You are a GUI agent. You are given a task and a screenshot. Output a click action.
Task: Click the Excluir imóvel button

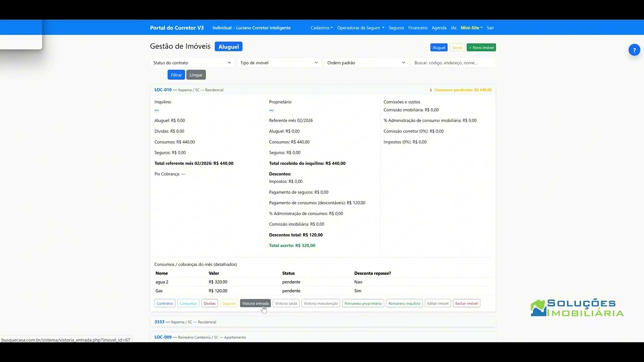466,303
